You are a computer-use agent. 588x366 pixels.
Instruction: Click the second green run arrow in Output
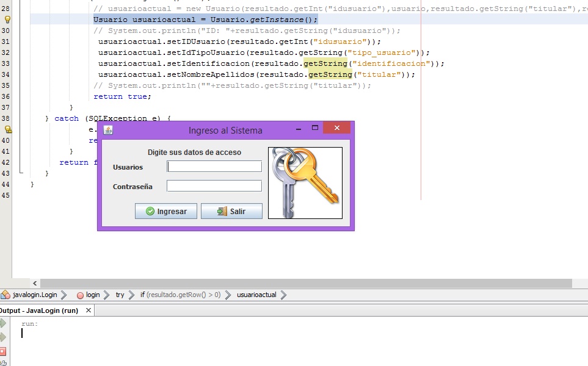3,337
